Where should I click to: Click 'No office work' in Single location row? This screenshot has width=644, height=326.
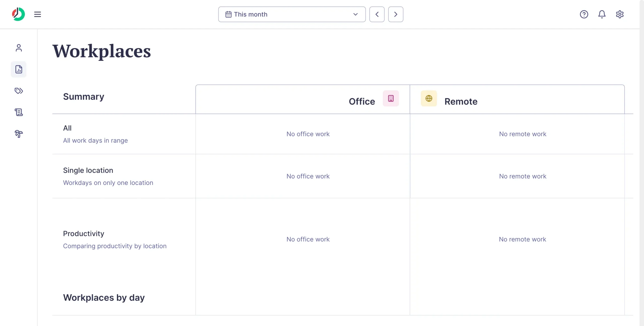coord(308,176)
